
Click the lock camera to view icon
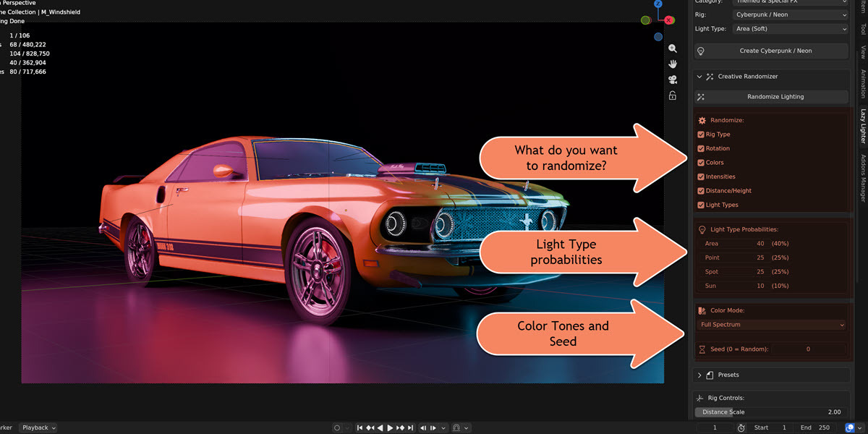(673, 95)
